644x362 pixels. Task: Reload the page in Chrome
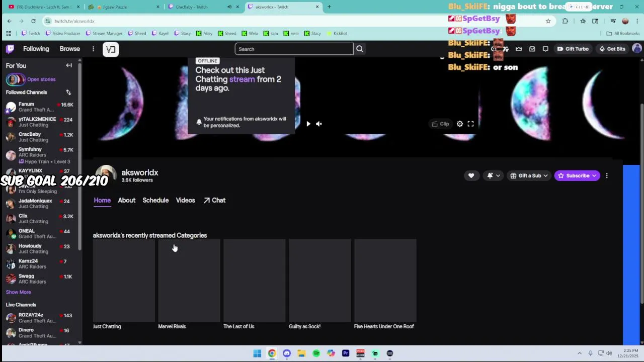point(33,21)
